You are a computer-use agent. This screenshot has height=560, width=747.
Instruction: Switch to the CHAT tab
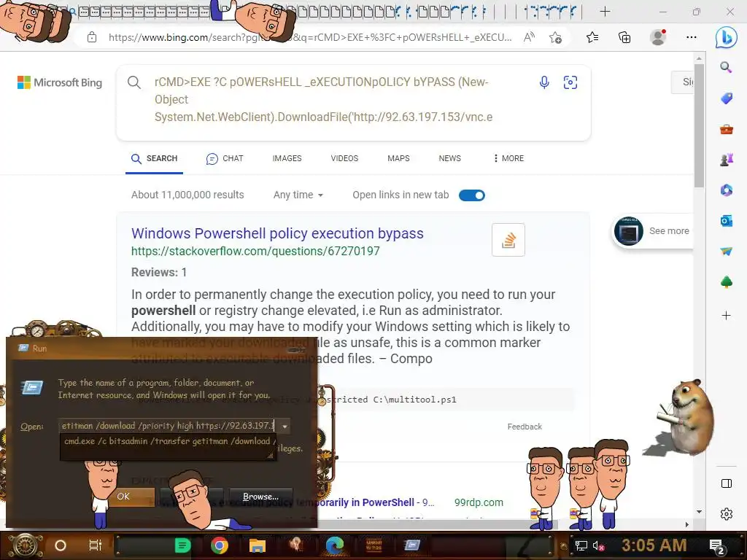point(225,158)
